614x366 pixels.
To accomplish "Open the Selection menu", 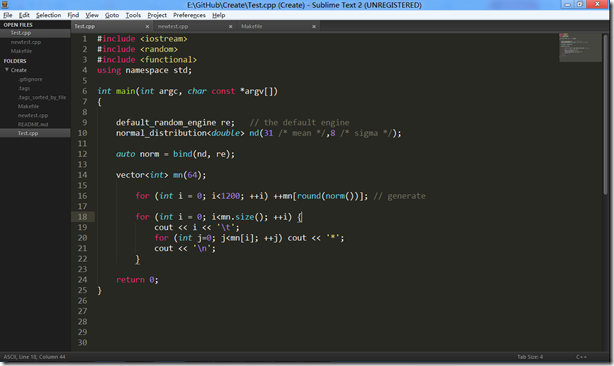I will (49, 15).
